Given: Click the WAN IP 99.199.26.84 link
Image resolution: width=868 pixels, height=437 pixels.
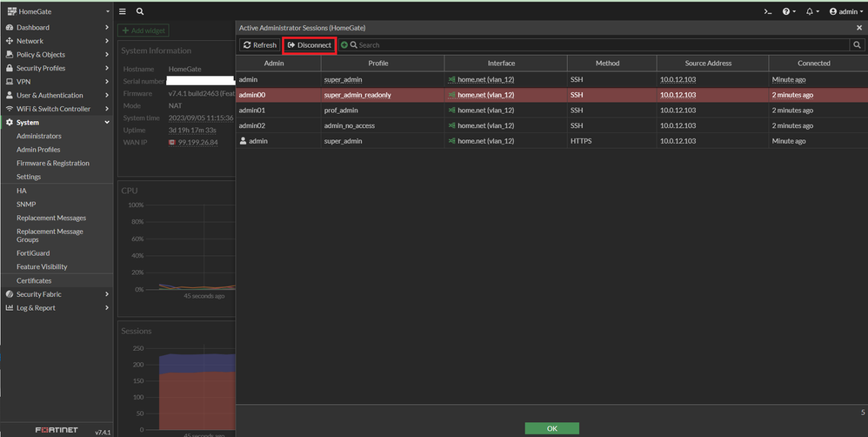Looking at the screenshot, I should click(198, 143).
